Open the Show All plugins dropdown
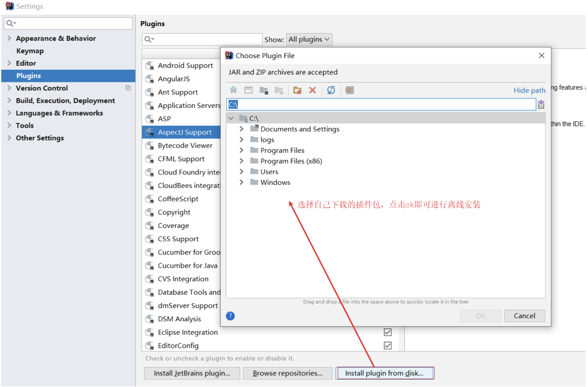The height and width of the screenshot is (387, 588). tap(310, 40)
